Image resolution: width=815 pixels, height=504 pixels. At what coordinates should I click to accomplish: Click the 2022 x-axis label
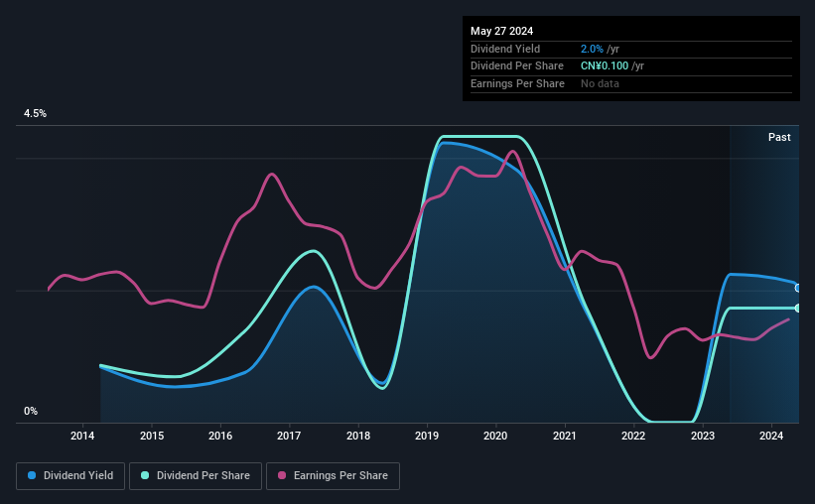pos(633,436)
